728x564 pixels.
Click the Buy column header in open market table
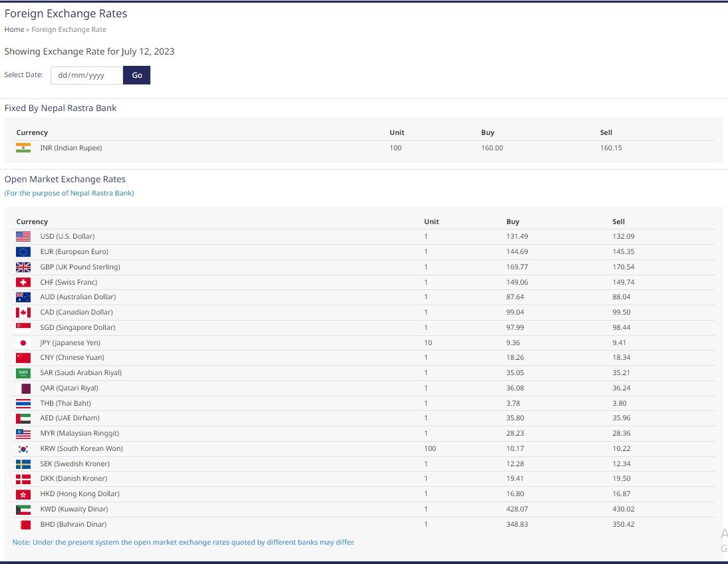(512, 221)
